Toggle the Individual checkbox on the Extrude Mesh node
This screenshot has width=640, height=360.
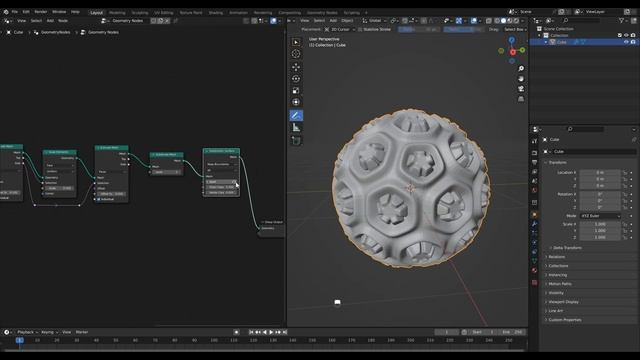pos(98,199)
